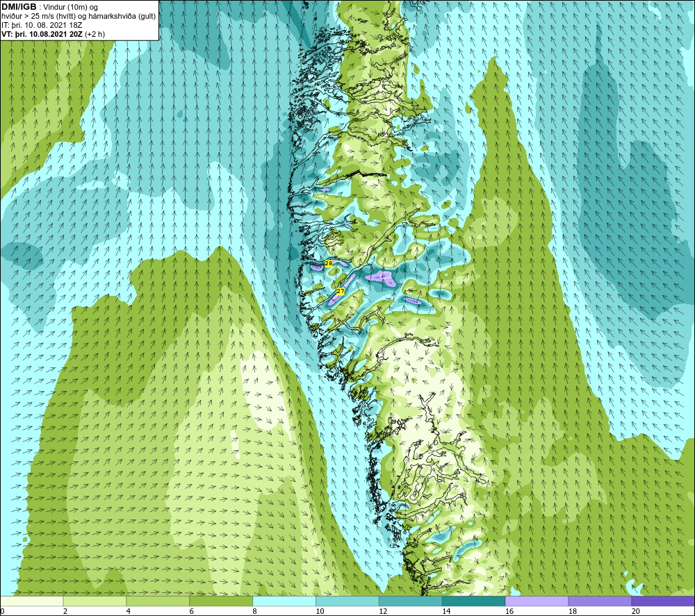Click the yellow gust label 27
Image resolution: width=695 pixels, height=616 pixels.
tap(341, 291)
